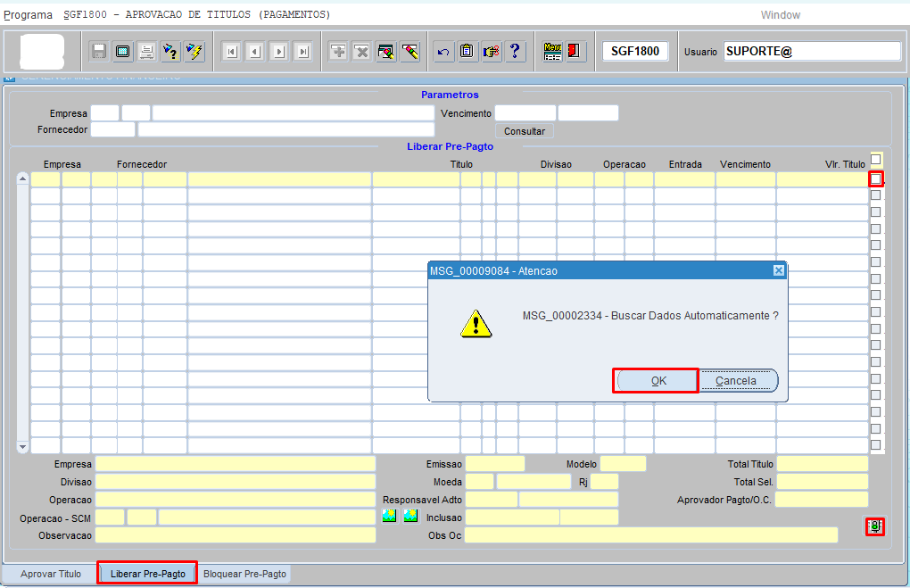Click the undo arrow toolbar icon
This screenshot has height=588, width=910.
coord(443,52)
